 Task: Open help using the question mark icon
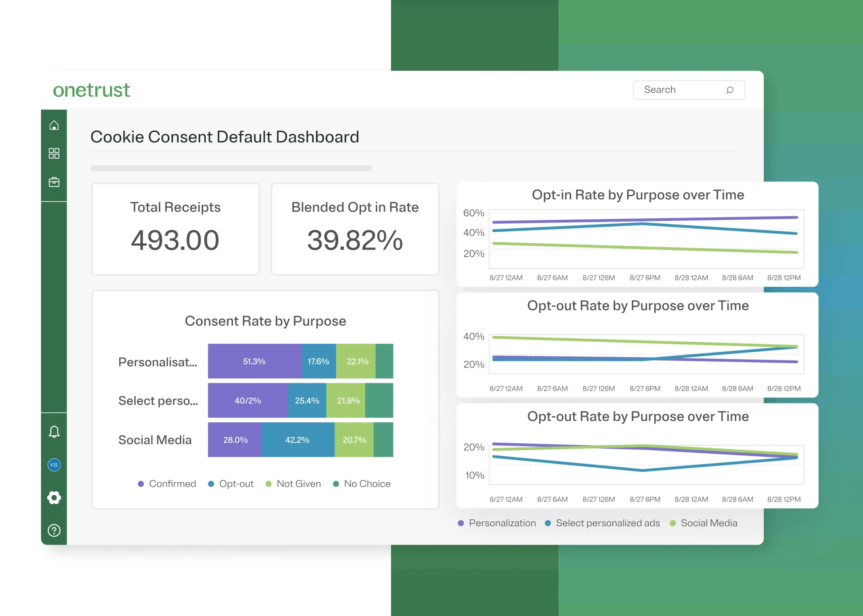54,529
